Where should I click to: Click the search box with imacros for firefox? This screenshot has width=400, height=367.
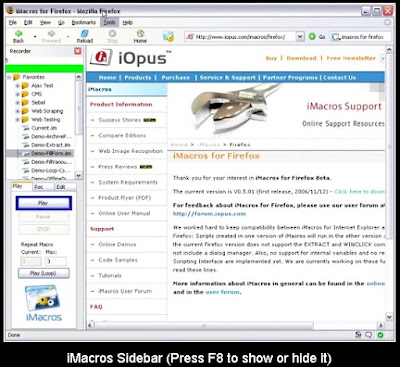coord(360,37)
